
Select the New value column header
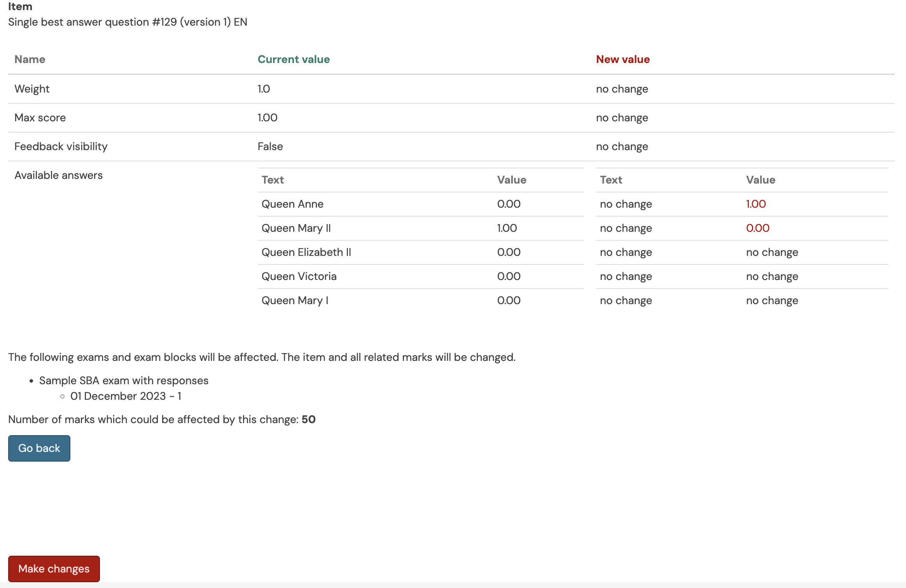623,59
